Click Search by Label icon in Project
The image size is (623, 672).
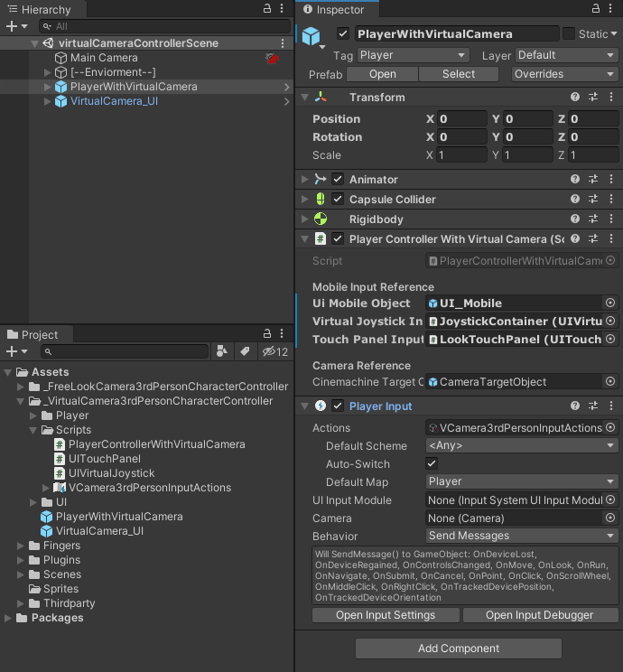(x=245, y=351)
